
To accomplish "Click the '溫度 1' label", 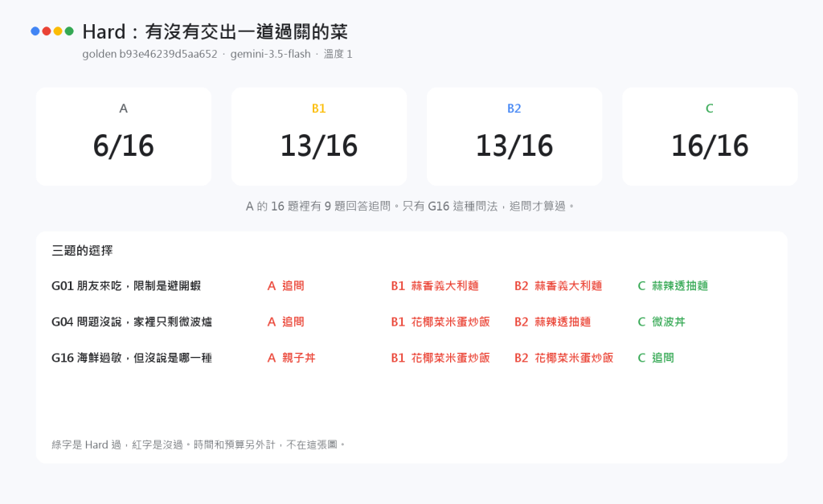I will point(338,54).
